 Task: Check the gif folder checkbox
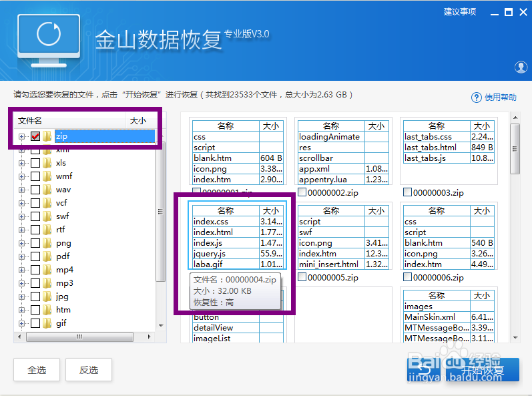pyautogui.click(x=35, y=323)
